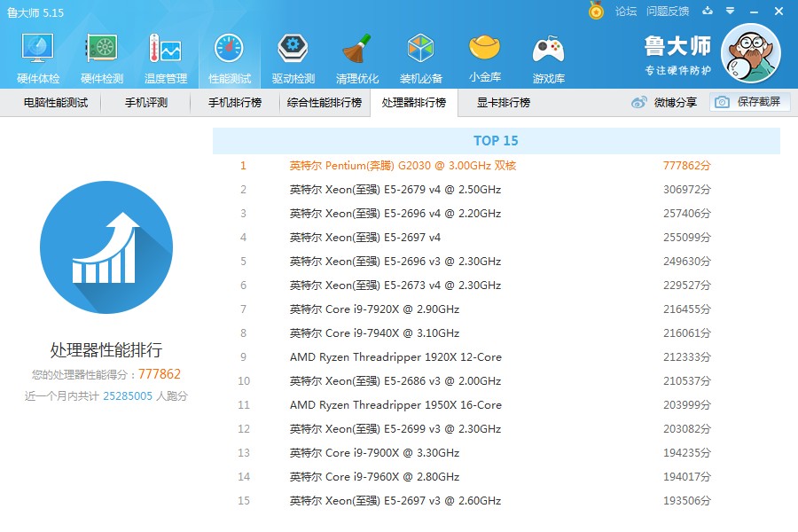Select the Xeon E5-2696 v3 row
Viewport: 798px width, 532px height.
497,262
